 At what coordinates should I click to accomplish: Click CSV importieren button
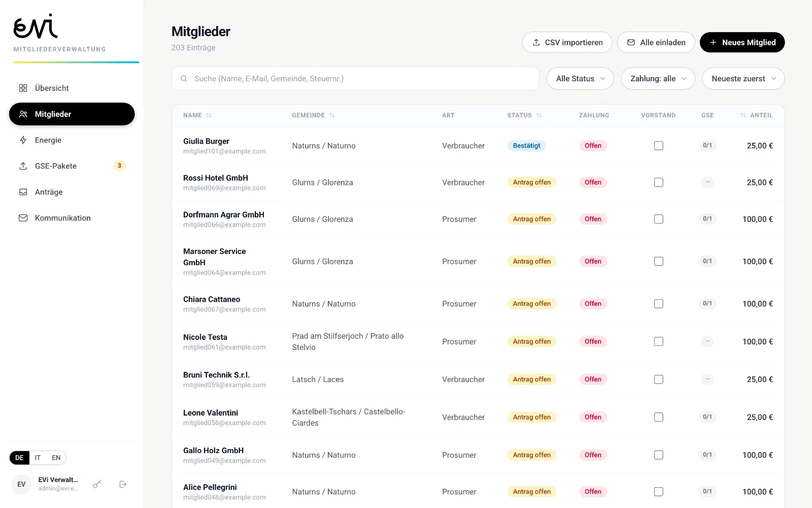(567, 43)
